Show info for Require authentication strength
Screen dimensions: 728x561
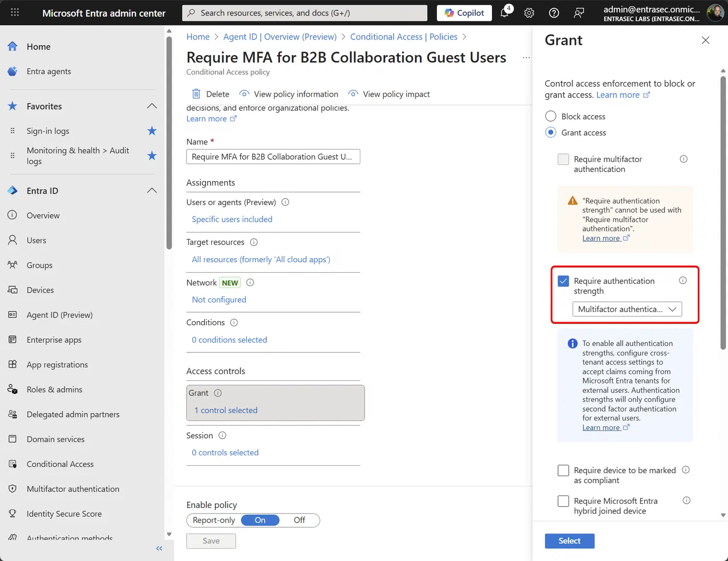pyautogui.click(x=683, y=280)
